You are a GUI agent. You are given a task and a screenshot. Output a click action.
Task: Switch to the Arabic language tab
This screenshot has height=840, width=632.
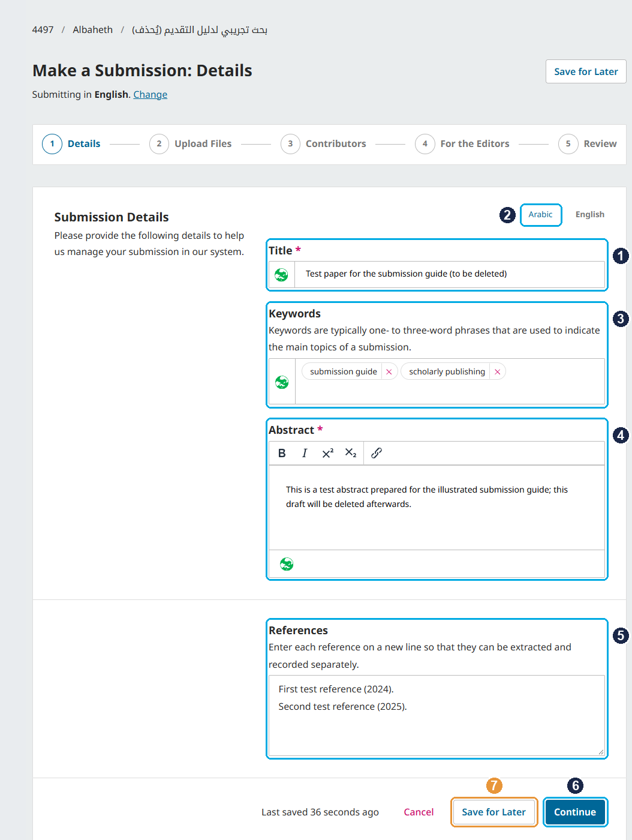pyautogui.click(x=541, y=215)
